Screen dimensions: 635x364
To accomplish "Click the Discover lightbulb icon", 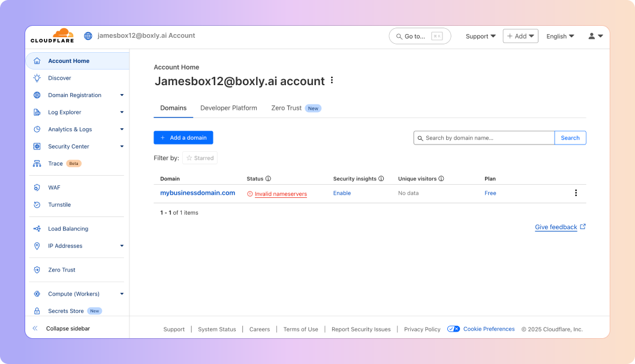I will point(37,78).
